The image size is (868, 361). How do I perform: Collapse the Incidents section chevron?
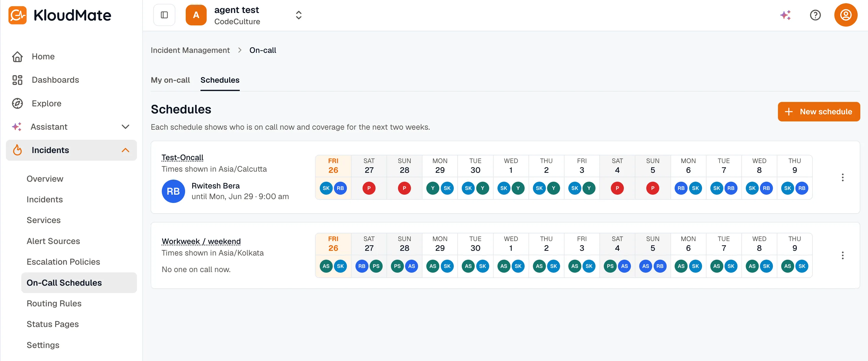[x=125, y=150]
